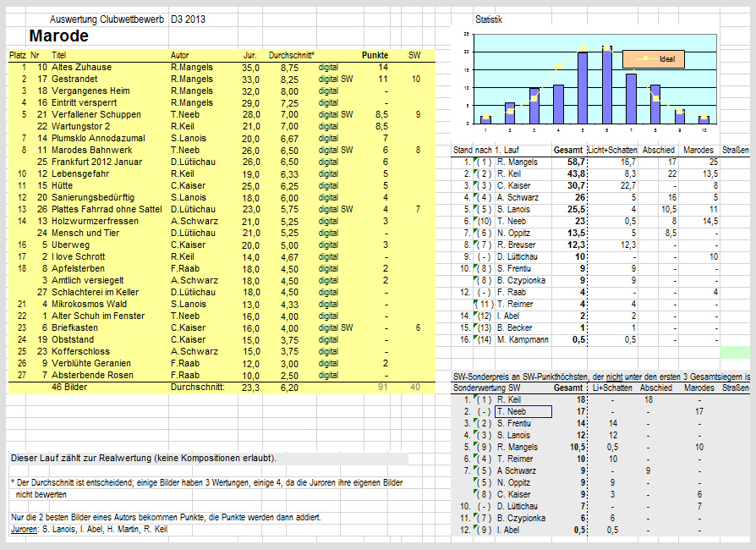756x550 pixels.
Task: Click the 'Auswertung Clubwettbewerb' header cell
Action: (107, 19)
